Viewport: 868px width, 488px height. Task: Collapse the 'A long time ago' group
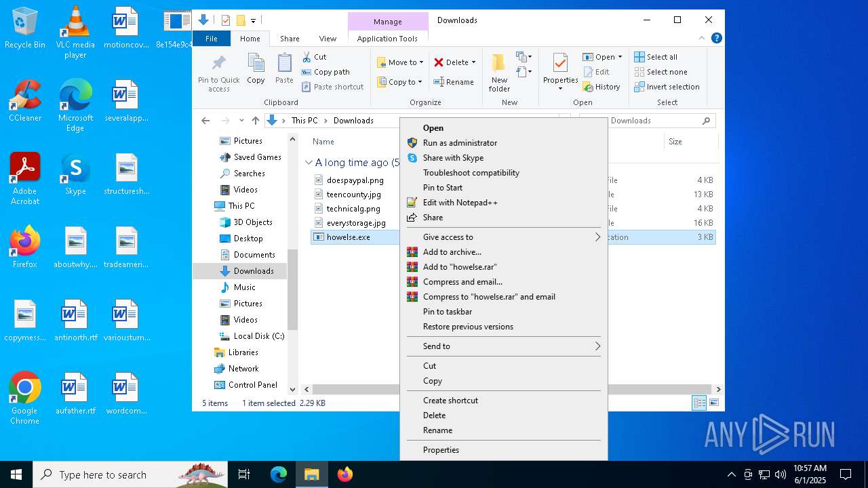[x=309, y=163]
